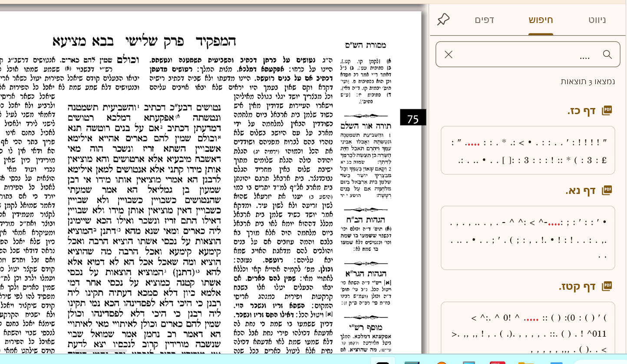Click the PDF icon beside דף קטז
This screenshot has height=364, width=627.
click(x=607, y=286)
